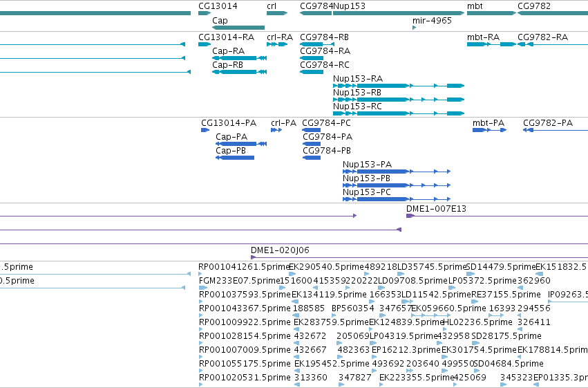Select protein CG9784-PC
This screenshot has height=388, width=588.
click(311, 130)
